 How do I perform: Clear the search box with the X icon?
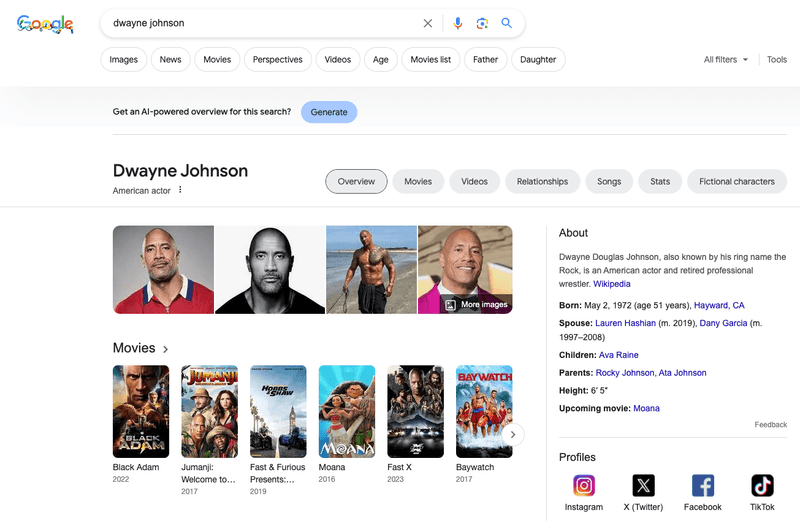[428, 23]
